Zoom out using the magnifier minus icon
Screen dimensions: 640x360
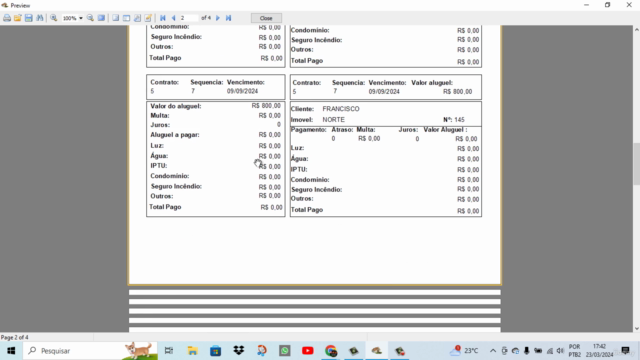pyautogui.click(x=90, y=18)
